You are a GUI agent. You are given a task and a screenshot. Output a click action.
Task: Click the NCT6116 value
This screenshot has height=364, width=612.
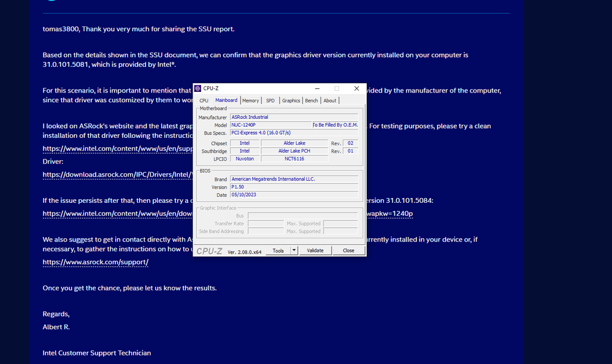[x=295, y=159]
